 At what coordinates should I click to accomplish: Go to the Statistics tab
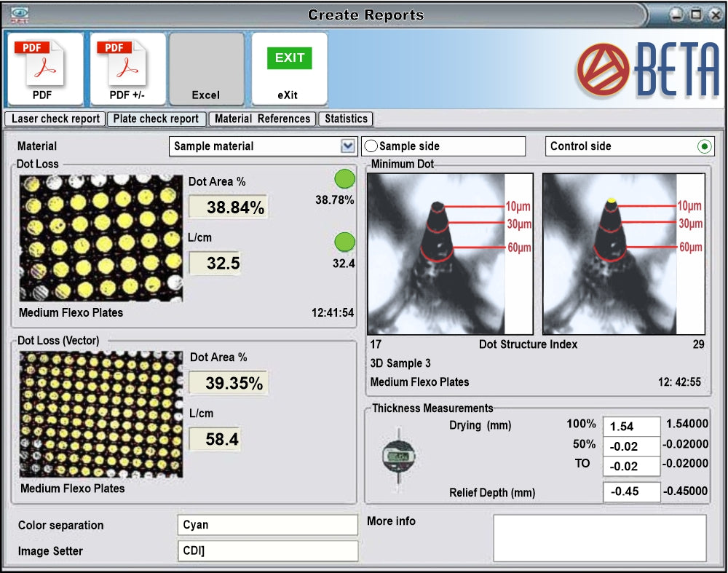coord(346,119)
